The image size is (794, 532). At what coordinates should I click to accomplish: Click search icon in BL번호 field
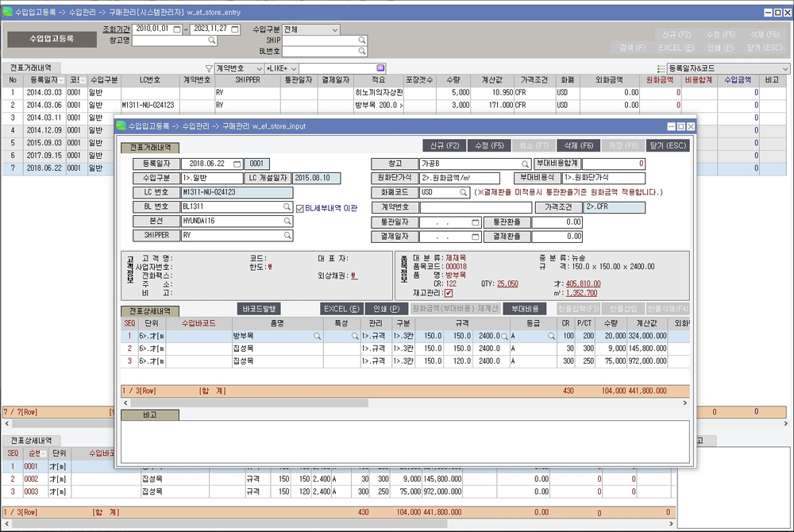[361, 51]
